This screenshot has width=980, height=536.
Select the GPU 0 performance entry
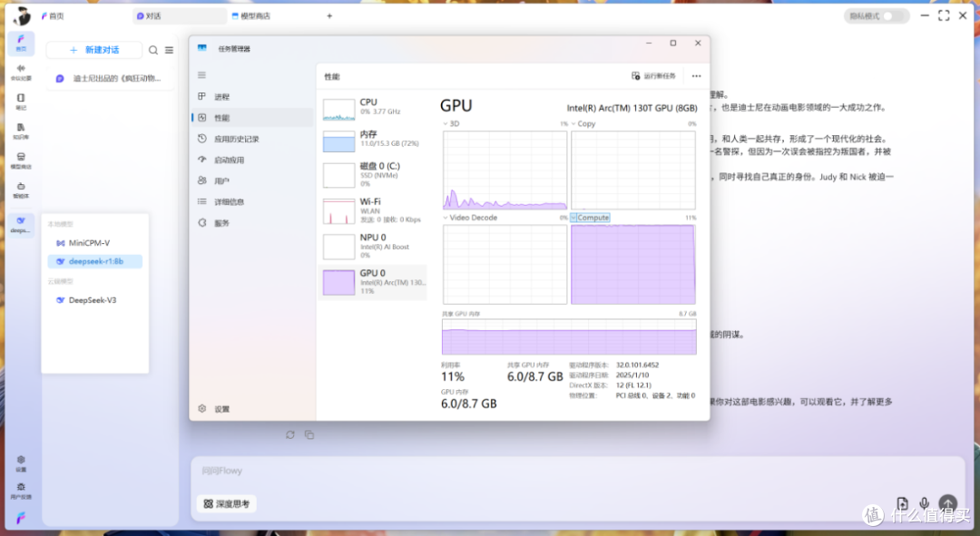coord(374,282)
